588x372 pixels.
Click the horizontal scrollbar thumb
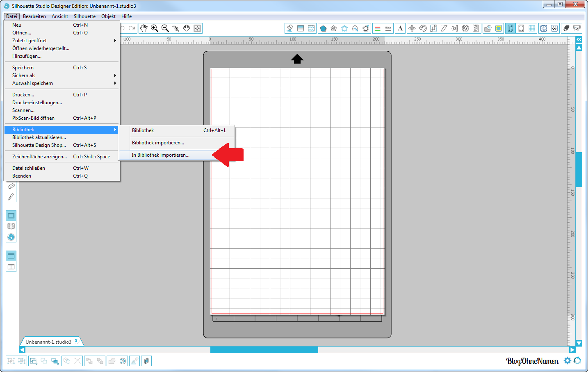click(264, 350)
